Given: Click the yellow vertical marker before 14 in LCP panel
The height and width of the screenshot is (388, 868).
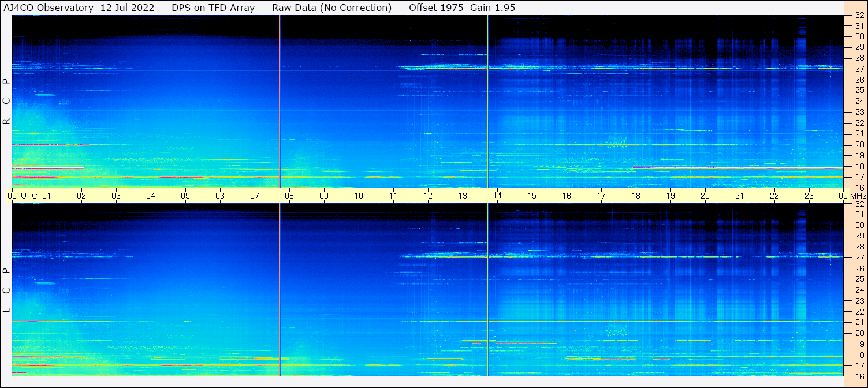Looking at the screenshot, I should [487, 290].
